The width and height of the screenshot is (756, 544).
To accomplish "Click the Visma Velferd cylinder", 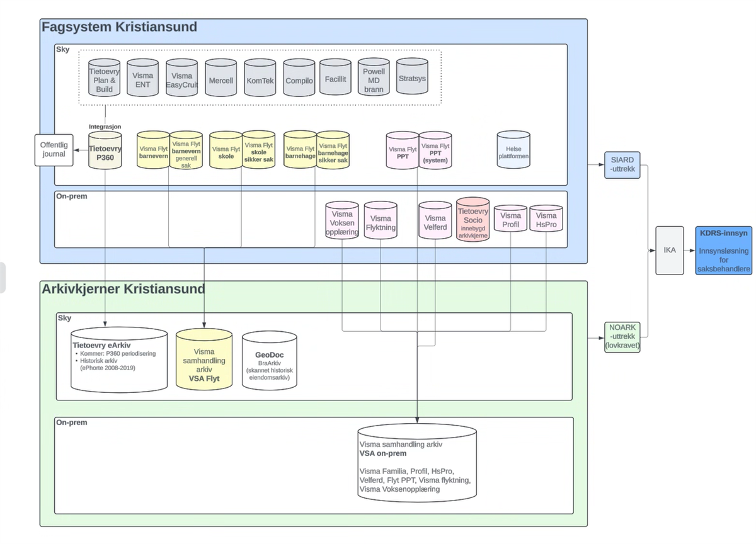I will coord(435,220).
